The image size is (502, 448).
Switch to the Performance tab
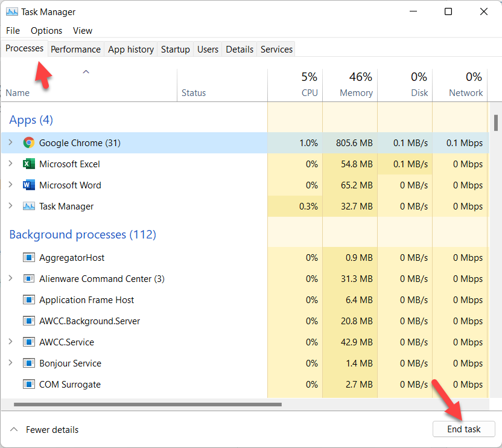pyautogui.click(x=75, y=50)
